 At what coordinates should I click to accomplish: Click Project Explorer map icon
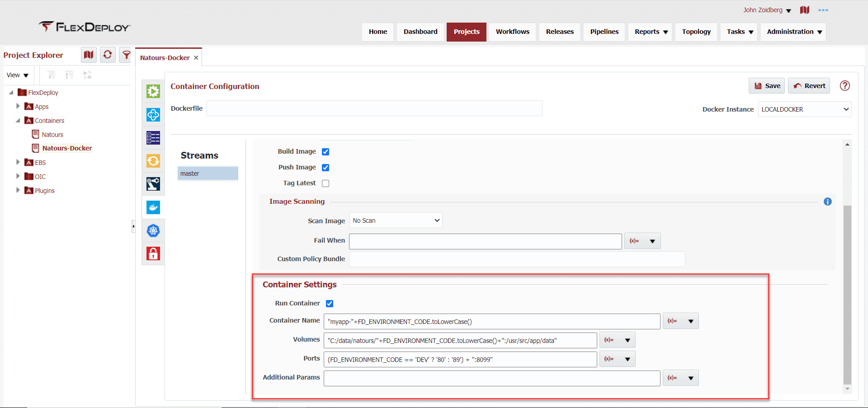89,55
